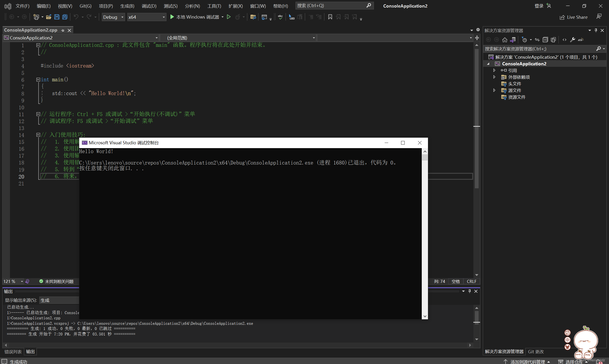Switch to the 错误列表 tab
Image resolution: width=609 pixels, height=364 pixels.
(13, 351)
